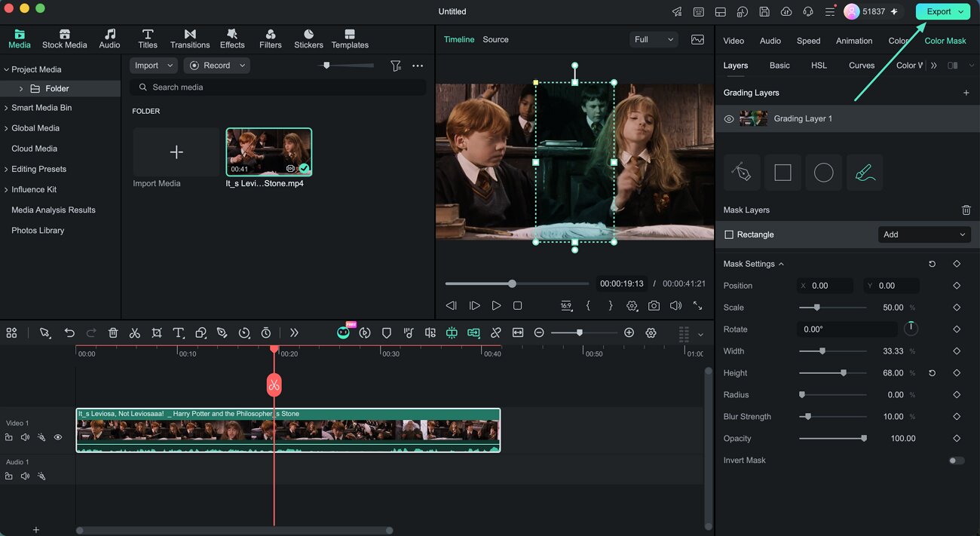The width and height of the screenshot is (980, 536).
Task: Open the preview quality Full dropdown
Action: (654, 39)
